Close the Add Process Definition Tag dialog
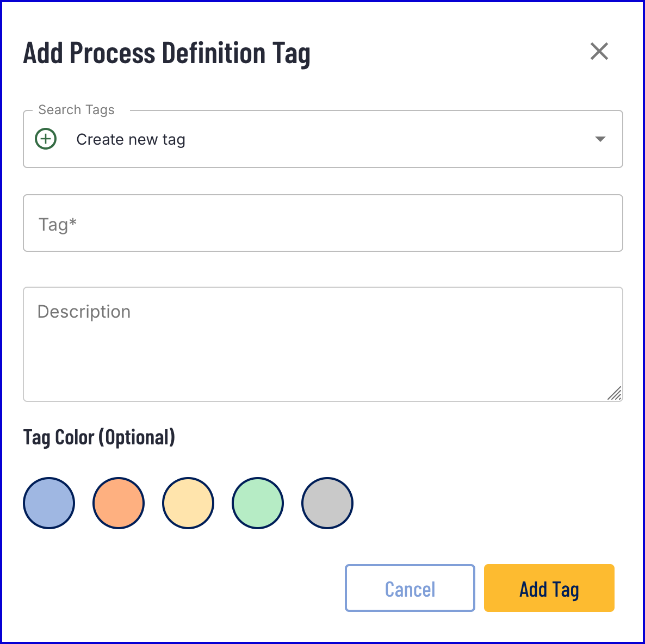The image size is (645, 644). point(599,52)
